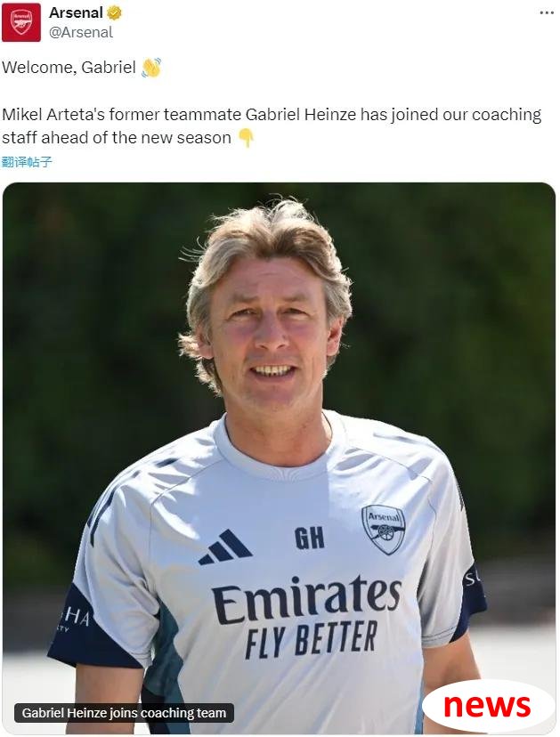The width and height of the screenshot is (560, 737).
Task: Click the Adidas logo on shirt
Action: [224, 547]
